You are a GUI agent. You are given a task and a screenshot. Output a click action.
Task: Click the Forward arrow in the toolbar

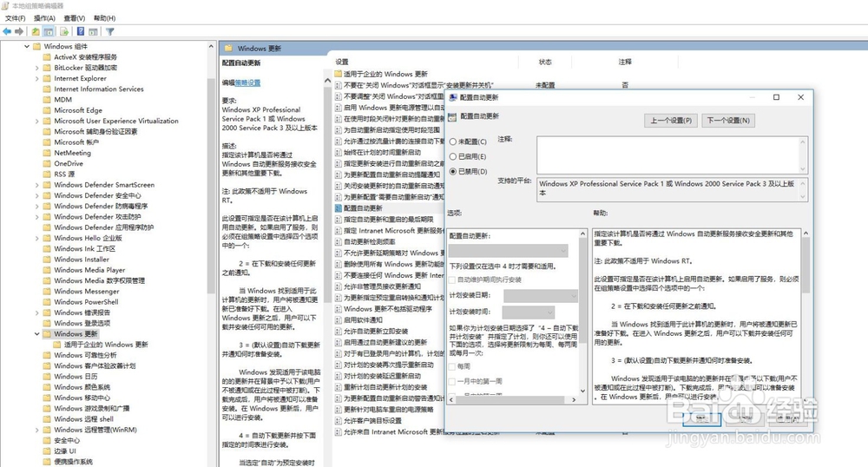[x=19, y=31]
